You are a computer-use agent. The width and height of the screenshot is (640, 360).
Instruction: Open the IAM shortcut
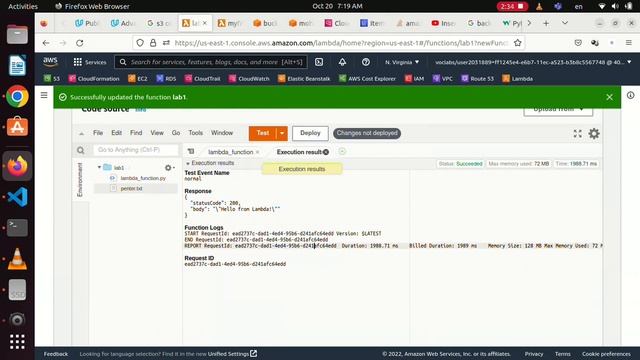pyautogui.click(x=414, y=78)
